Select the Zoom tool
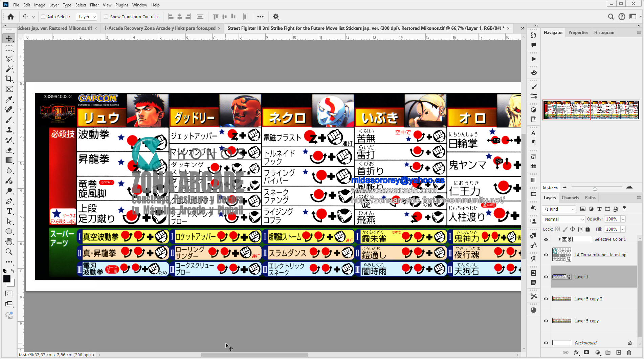This screenshot has height=359, width=644. (x=9, y=252)
